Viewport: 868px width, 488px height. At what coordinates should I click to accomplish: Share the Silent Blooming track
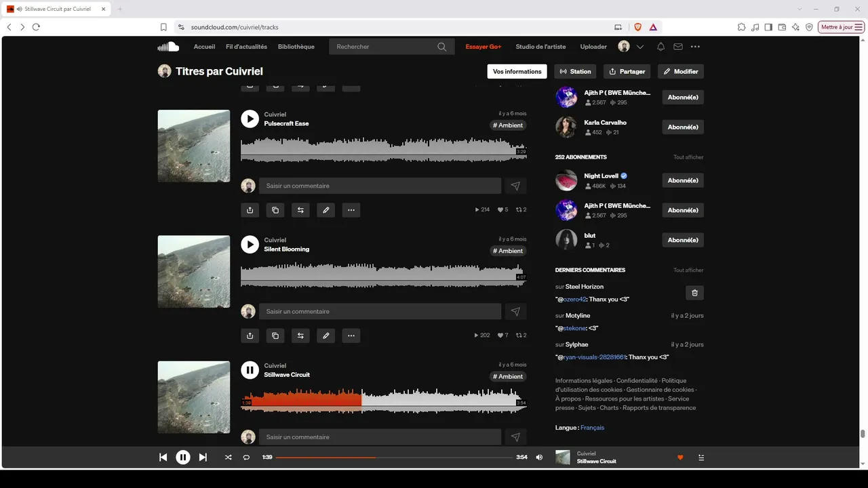coord(250,335)
